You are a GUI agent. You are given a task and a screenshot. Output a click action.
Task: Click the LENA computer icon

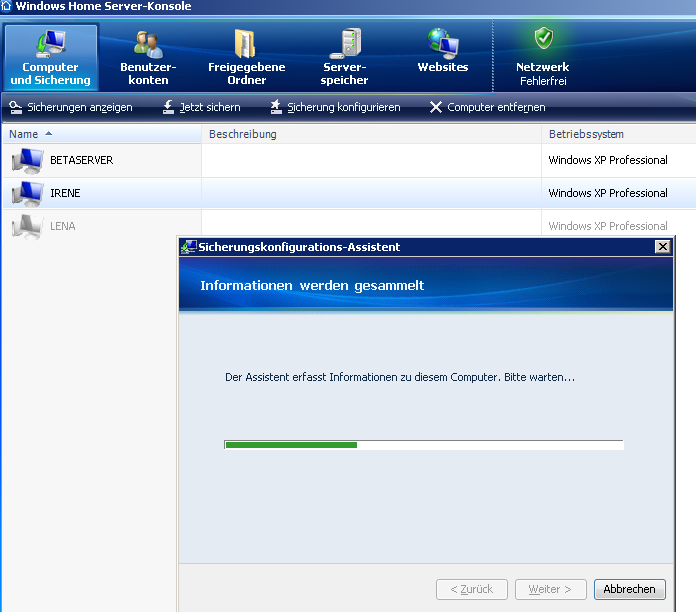pyautogui.click(x=28, y=226)
